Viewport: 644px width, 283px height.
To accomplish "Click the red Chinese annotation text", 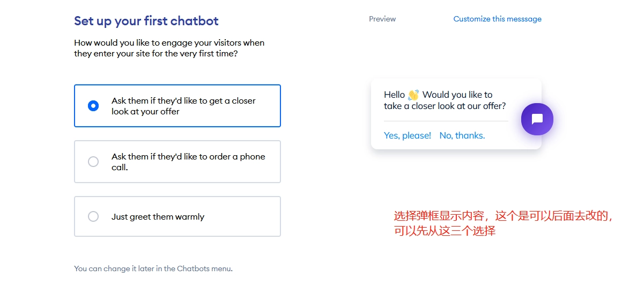I will tap(504, 223).
